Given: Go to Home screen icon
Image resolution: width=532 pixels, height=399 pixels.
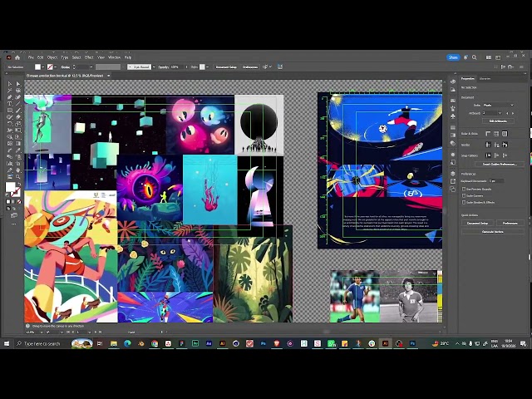Looking at the screenshot, I should [17, 57].
